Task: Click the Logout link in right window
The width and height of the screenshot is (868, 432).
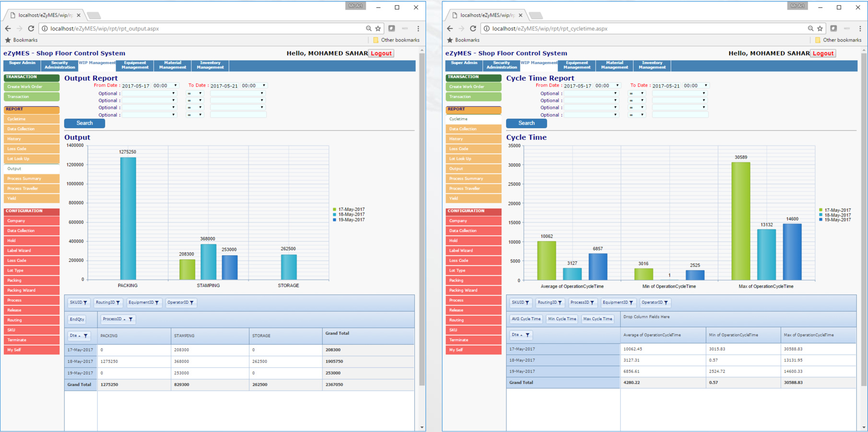Action: pyautogui.click(x=823, y=53)
